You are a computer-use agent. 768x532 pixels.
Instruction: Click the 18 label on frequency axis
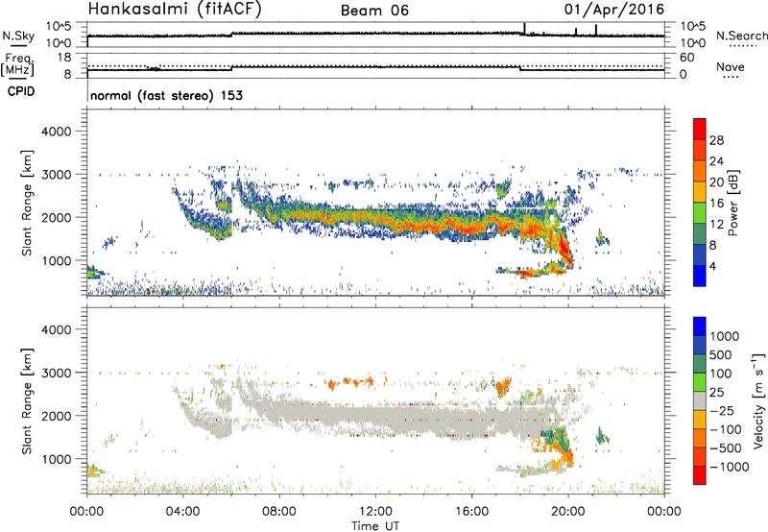tap(64, 58)
